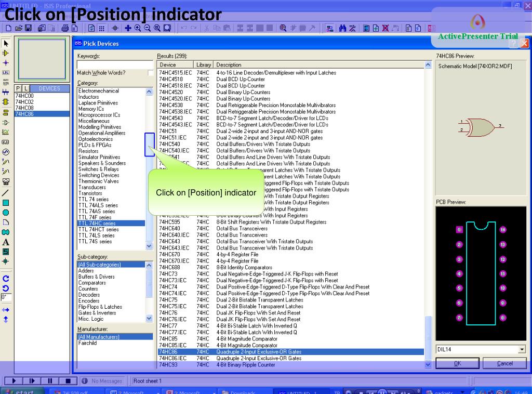Toggle the grid dots display
This screenshot has width=532, height=394.
click(101, 28)
